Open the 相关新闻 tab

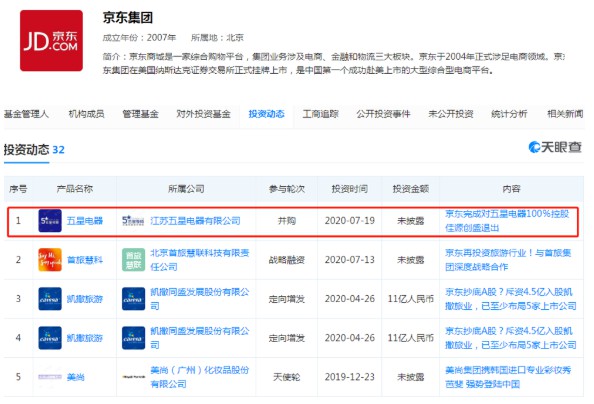pos(565,114)
